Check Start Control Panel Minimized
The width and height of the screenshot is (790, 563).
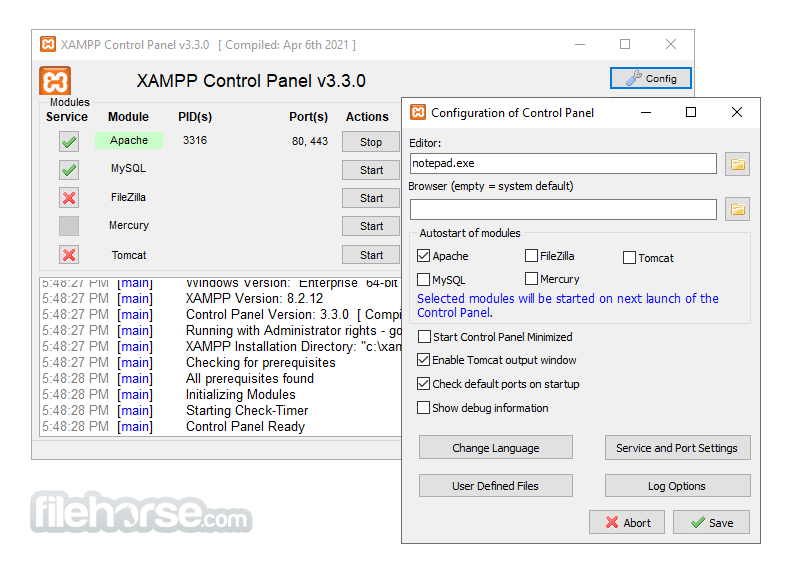click(x=424, y=336)
